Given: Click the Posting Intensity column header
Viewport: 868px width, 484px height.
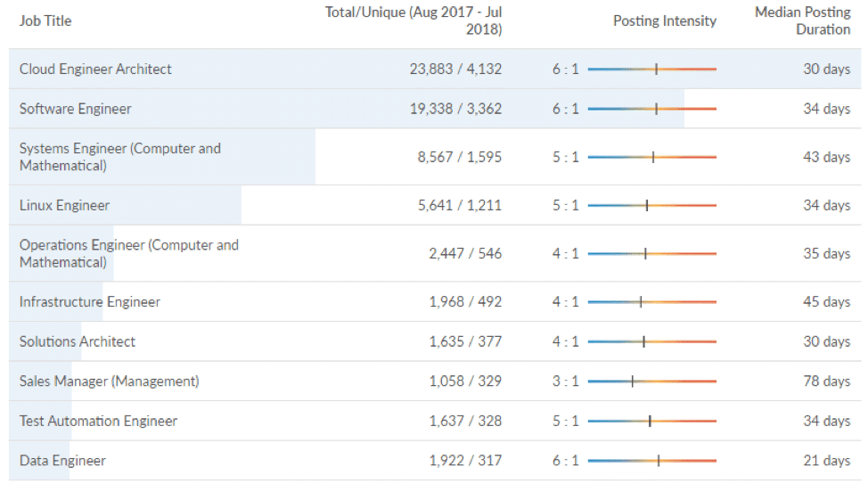Looking at the screenshot, I should click(664, 21).
